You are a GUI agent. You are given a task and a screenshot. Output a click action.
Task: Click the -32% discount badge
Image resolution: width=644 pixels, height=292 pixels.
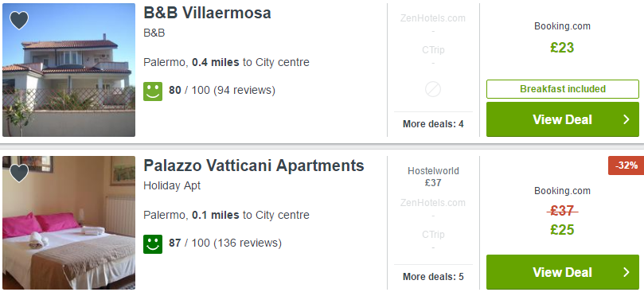click(626, 165)
